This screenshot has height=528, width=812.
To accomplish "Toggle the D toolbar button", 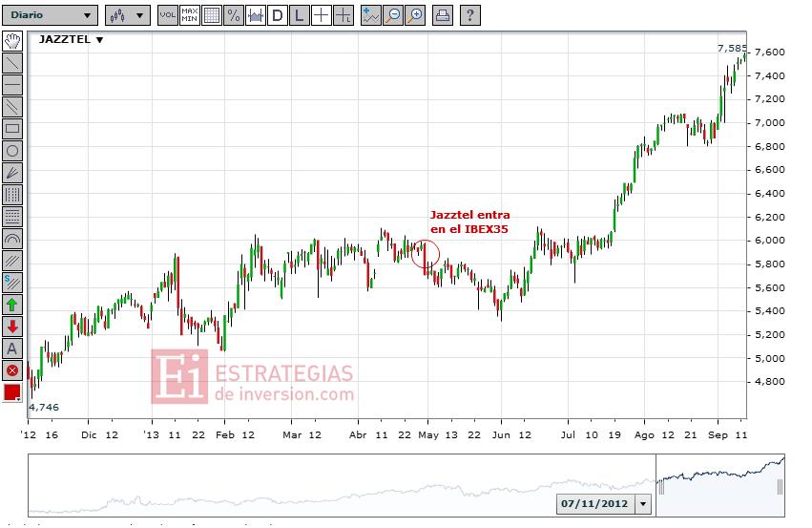I will coord(278,15).
